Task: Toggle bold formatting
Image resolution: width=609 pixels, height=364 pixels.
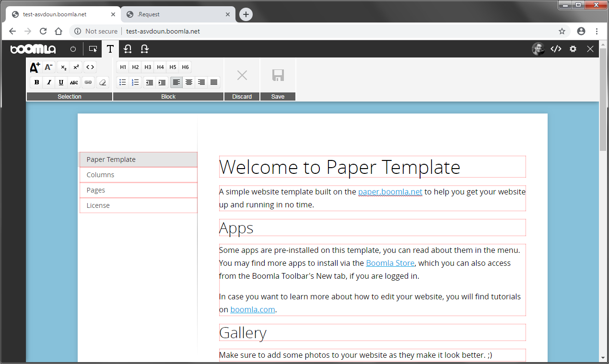Action: click(37, 82)
